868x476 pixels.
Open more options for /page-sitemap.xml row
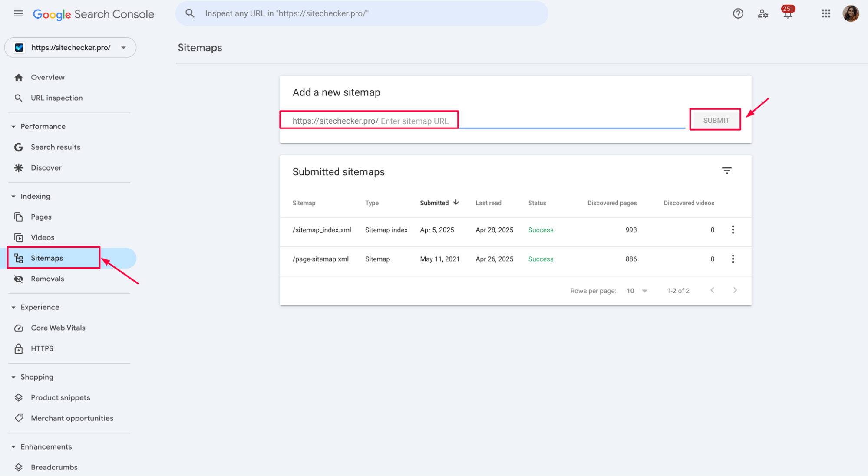click(x=733, y=259)
